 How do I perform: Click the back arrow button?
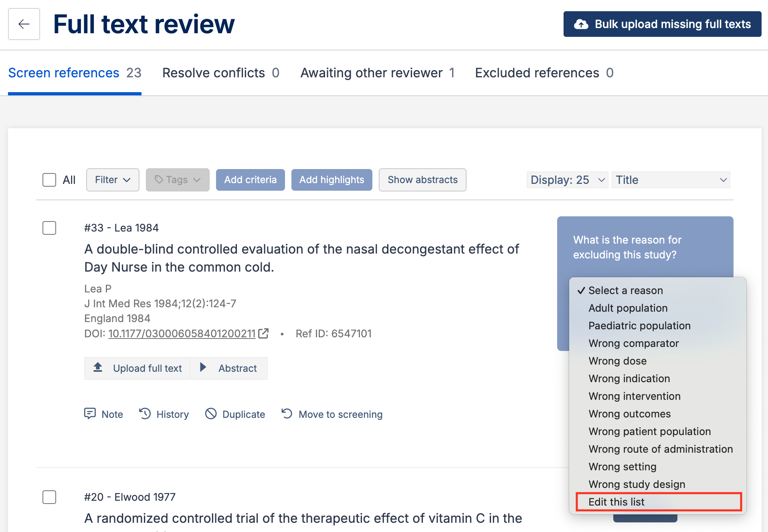pos(24,24)
